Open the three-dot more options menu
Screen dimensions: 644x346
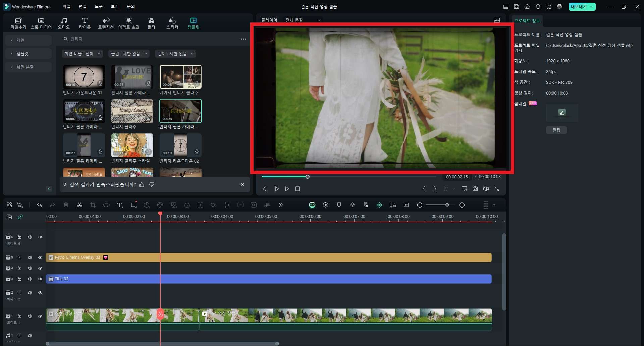(x=244, y=39)
